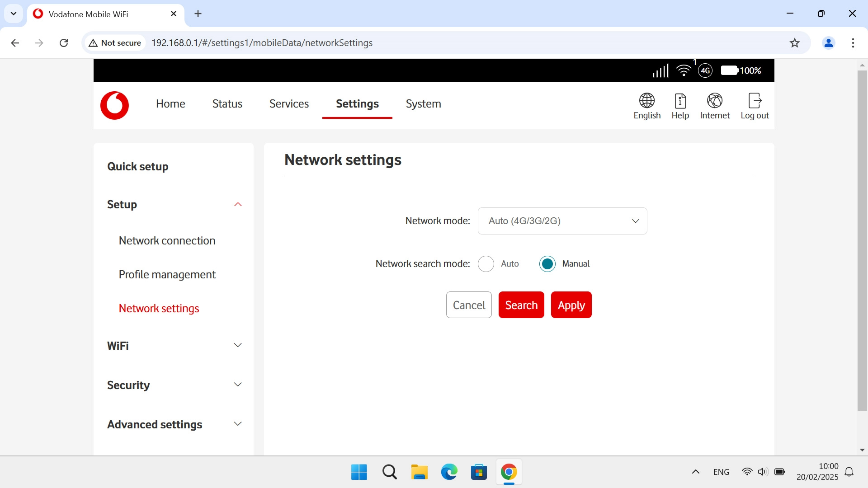Open Microsoft Edge from taskbar
The image size is (868, 488).
(x=449, y=472)
